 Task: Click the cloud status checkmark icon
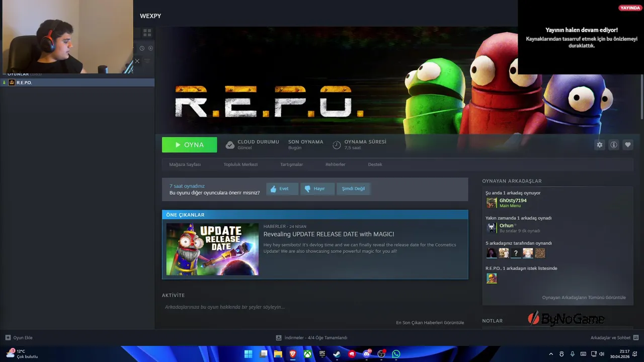tap(230, 145)
